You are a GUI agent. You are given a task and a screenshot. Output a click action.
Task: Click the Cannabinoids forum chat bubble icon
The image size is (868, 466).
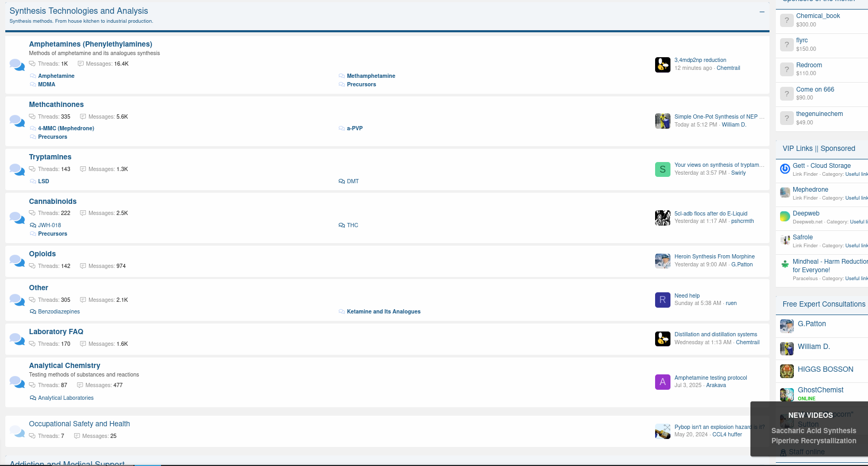pyautogui.click(x=17, y=218)
